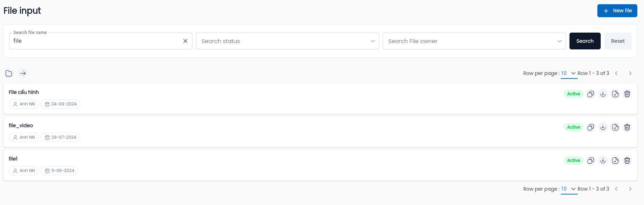
Task: Expand Row per page dropdown below the list
Action: point(569,189)
